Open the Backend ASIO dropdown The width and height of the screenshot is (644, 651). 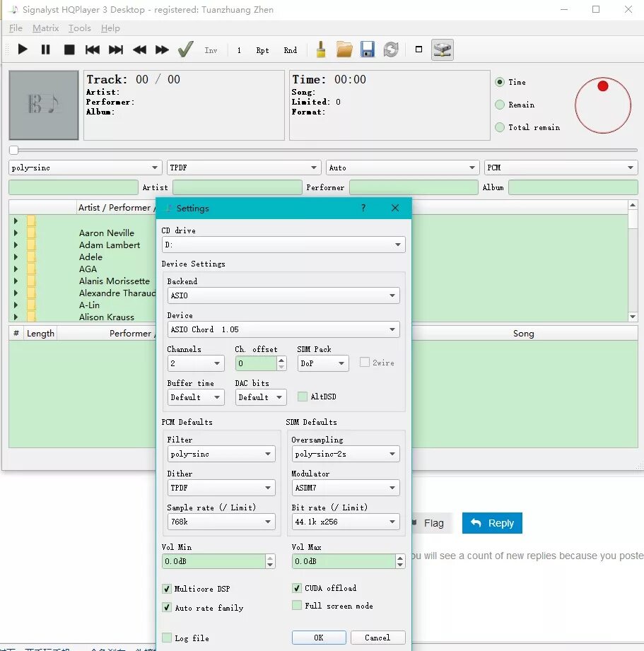(x=283, y=295)
